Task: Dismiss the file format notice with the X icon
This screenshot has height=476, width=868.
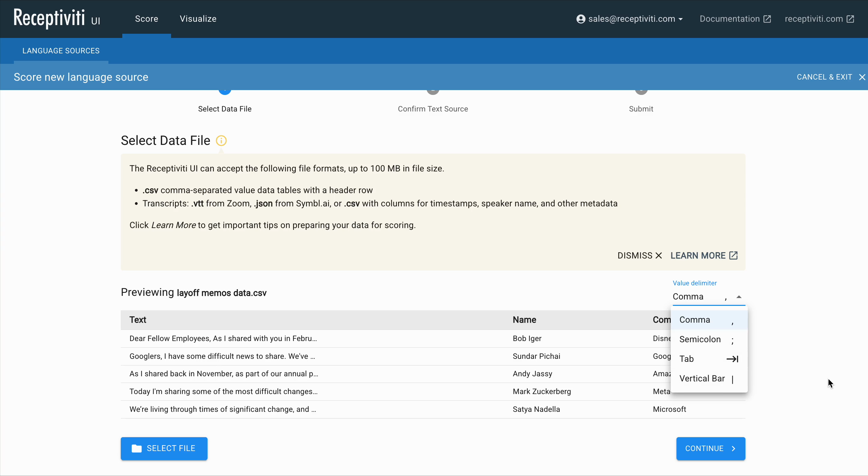Action: pyautogui.click(x=659, y=255)
